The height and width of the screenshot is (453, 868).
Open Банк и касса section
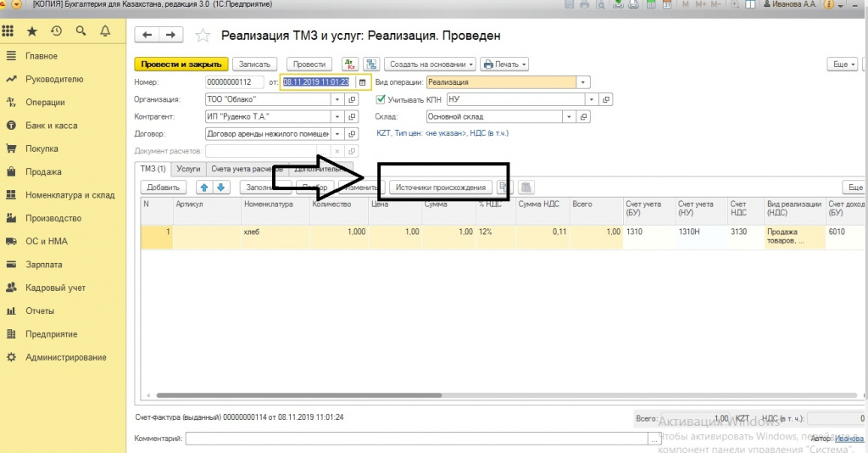(52, 126)
